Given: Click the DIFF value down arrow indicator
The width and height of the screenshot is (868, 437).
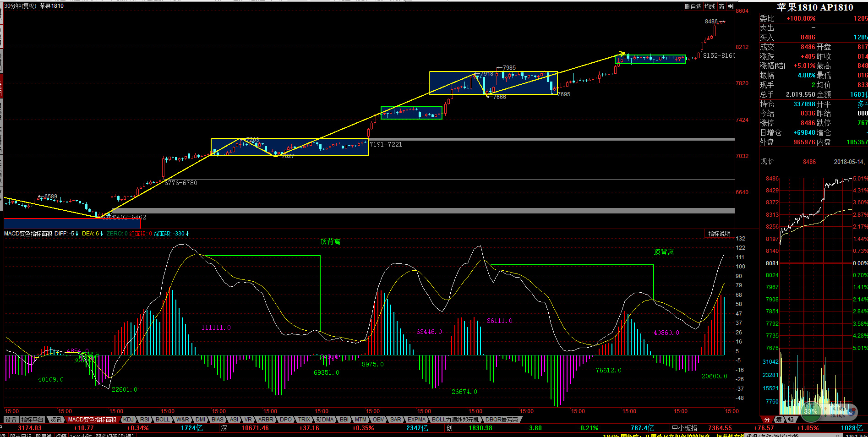Looking at the screenshot, I should [x=76, y=234].
